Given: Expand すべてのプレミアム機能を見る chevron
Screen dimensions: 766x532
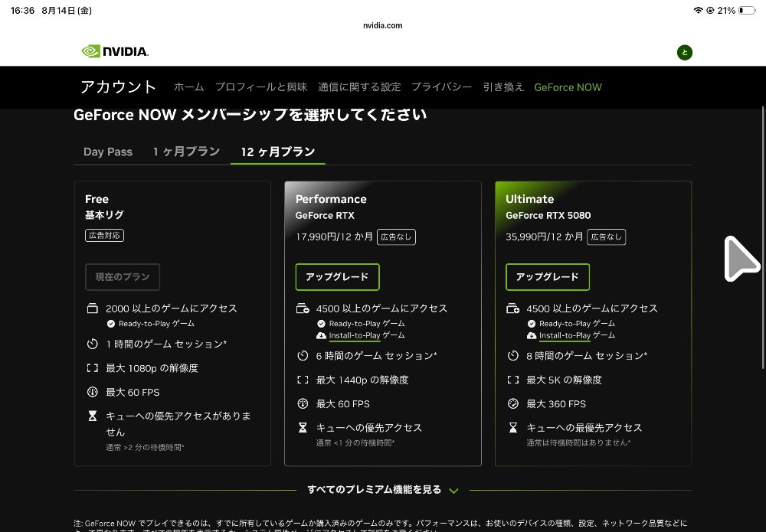Looking at the screenshot, I should tap(453, 491).
